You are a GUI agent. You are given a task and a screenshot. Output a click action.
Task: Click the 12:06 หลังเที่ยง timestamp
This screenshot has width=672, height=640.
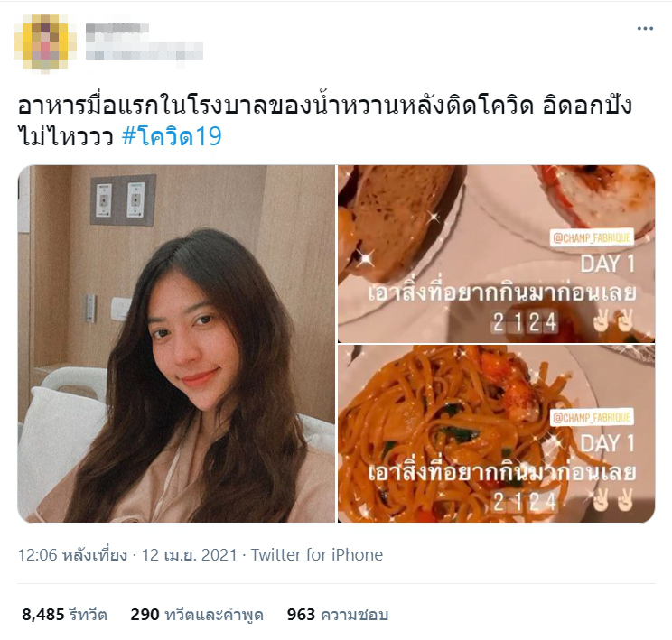coord(72,555)
